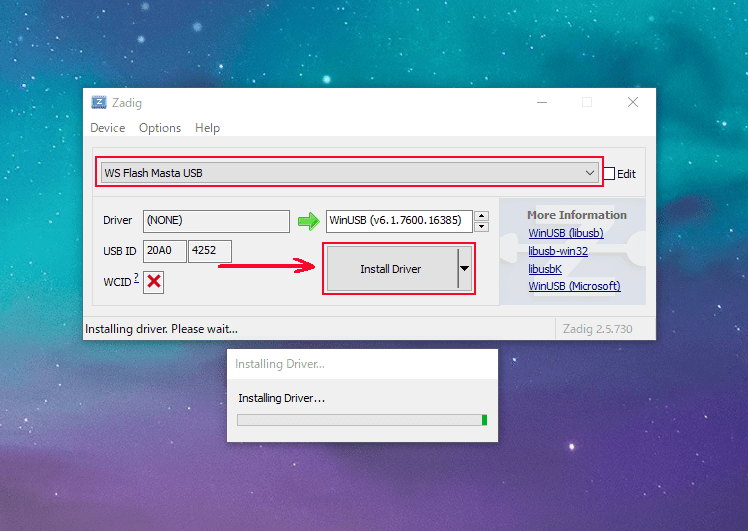The image size is (748, 531).
Task: Click the red X WCID indicator
Action: [154, 281]
